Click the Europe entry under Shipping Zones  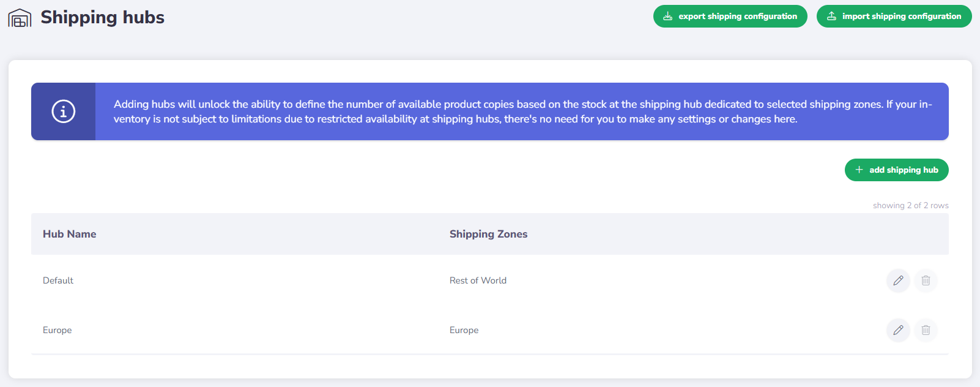pos(464,330)
